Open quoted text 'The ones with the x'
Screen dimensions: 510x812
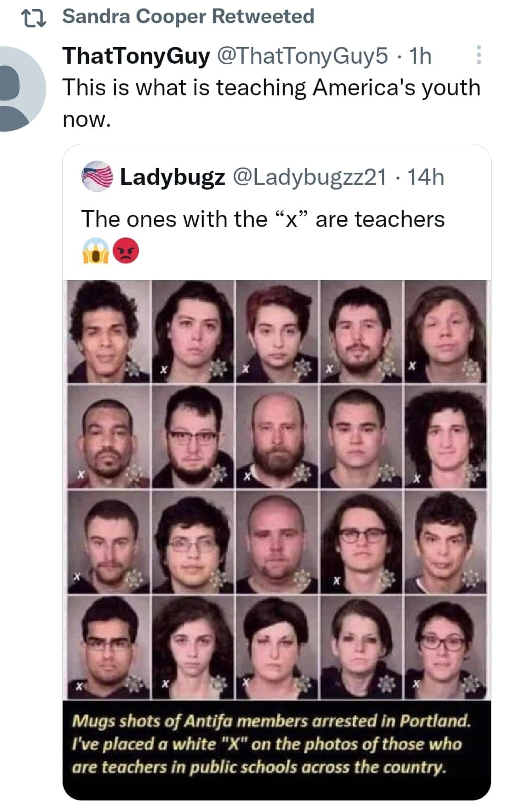[263, 219]
